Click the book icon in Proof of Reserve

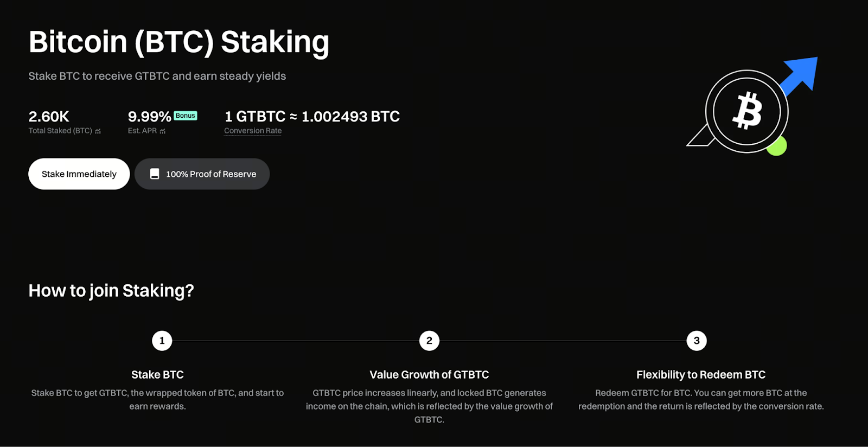coord(155,174)
